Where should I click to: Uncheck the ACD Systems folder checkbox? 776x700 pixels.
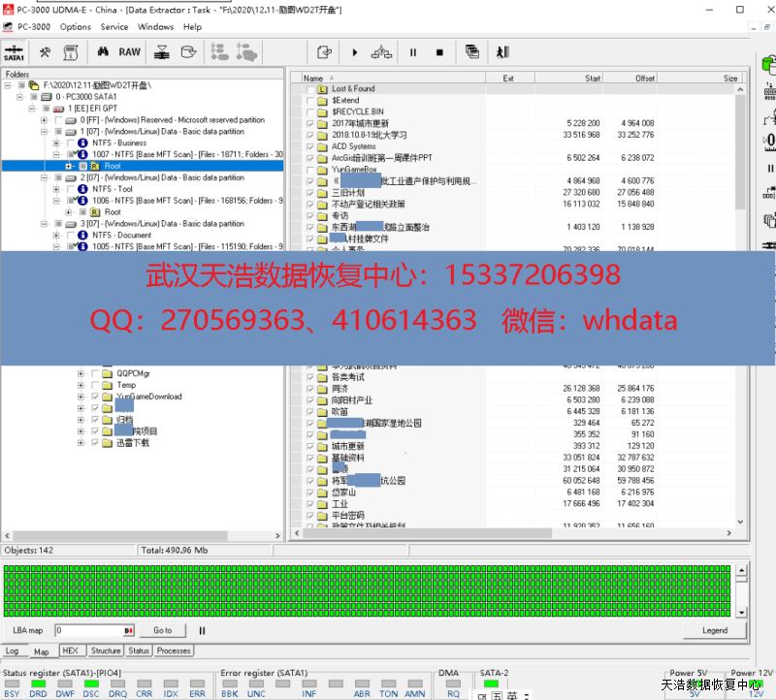(x=310, y=146)
